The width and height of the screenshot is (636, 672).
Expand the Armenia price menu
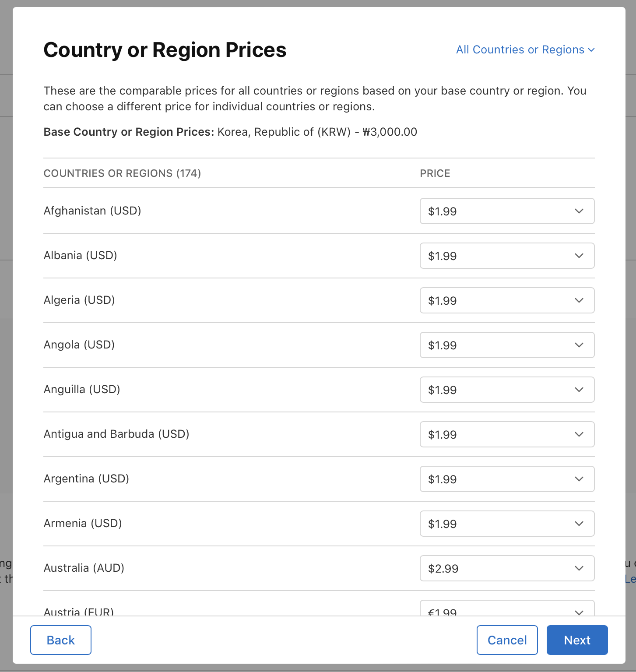506,524
